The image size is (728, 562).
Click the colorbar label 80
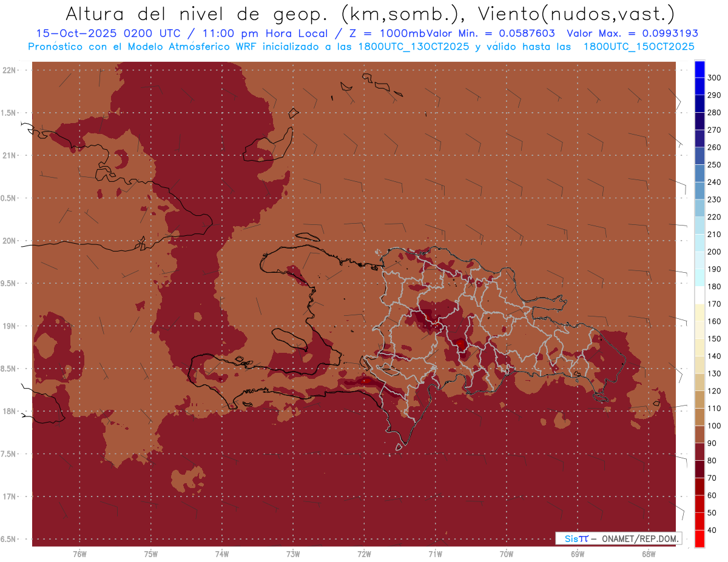(712, 461)
